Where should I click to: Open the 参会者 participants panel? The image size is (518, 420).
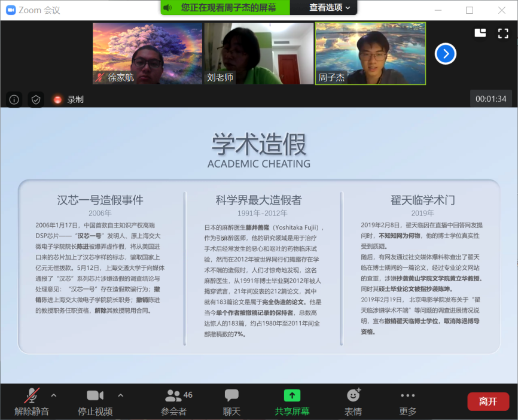(174, 401)
